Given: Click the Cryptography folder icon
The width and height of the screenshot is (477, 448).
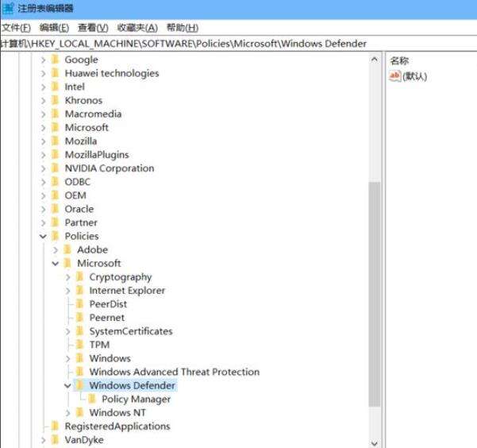Looking at the screenshot, I should tap(79, 276).
